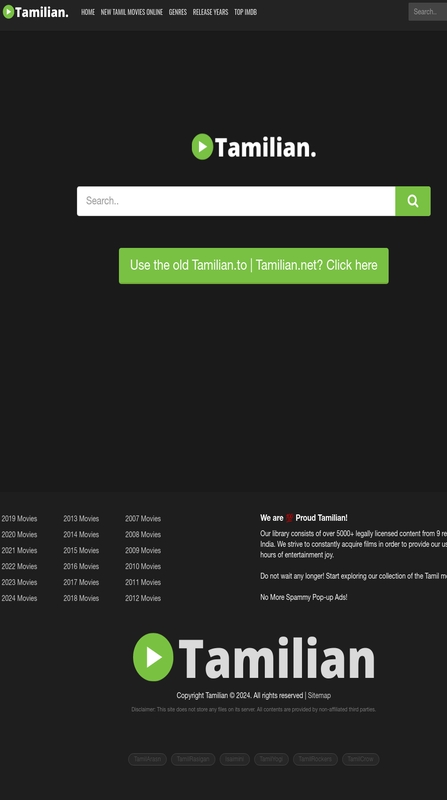Focus the main center search box
447x800 pixels.
click(x=236, y=201)
